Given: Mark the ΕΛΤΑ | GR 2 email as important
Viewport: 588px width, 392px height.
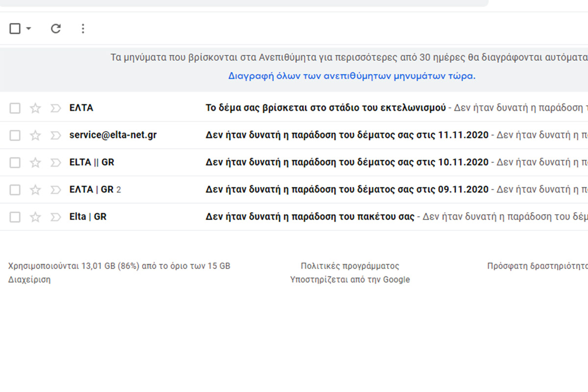Looking at the screenshot, I should 55,190.
